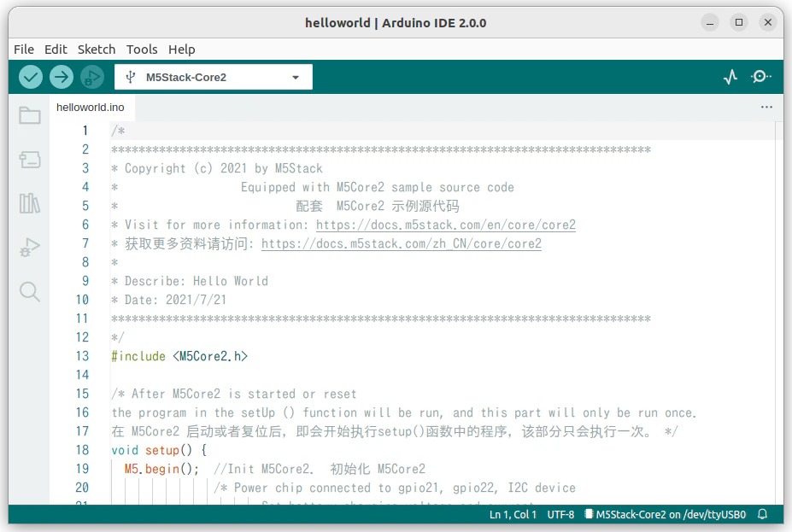The height and width of the screenshot is (532, 792).
Task: Click the Power chip connected to gpio21 comment
Action: pos(395,488)
